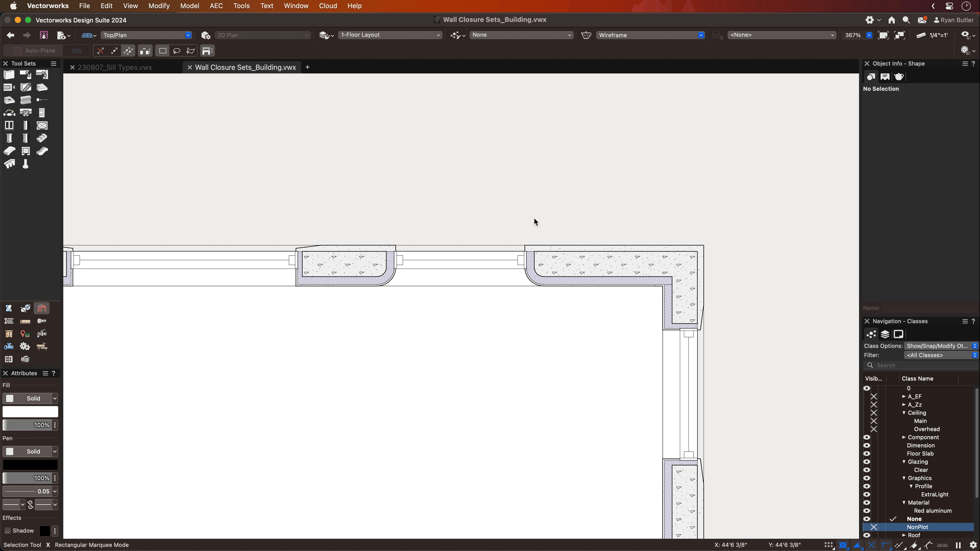
Task: Toggle Snap to Grid in status bar
Action: pyautogui.click(x=829, y=545)
